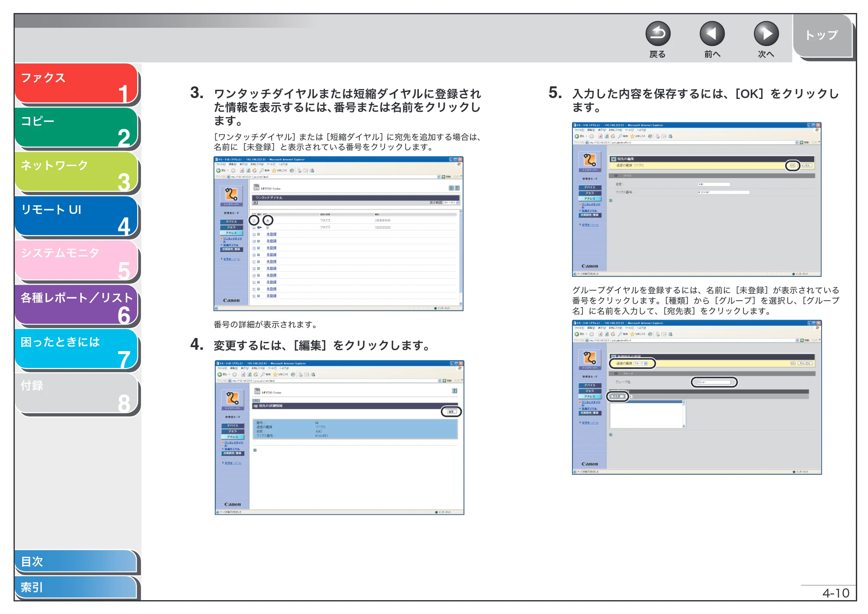The image size is (868, 614).
Task: Click 未登録 link for number 07
Action: pos(271,262)
